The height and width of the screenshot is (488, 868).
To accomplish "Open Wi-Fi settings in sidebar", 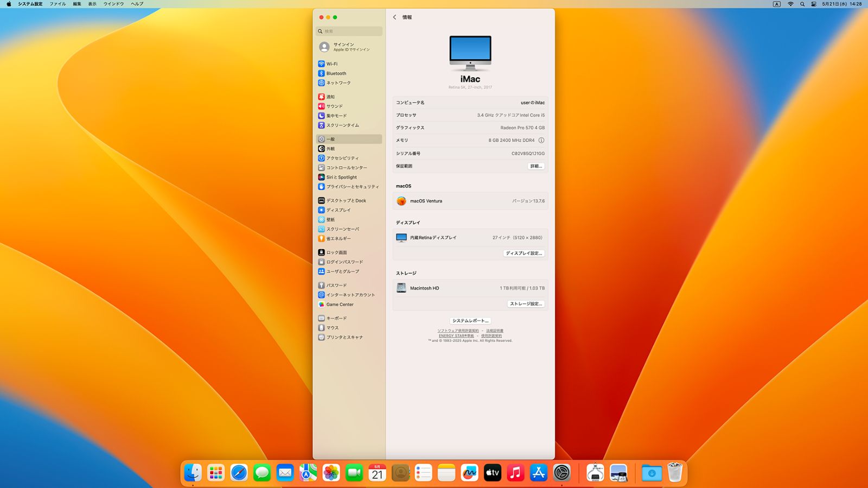I will point(349,64).
